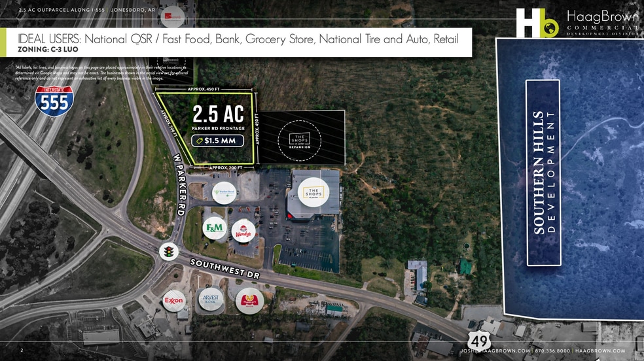Image resolution: width=644 pixels, height=361 pixels.
Task: Click the W Parker Rd road label
Action: pyautogui.click(x=178, y=194)
